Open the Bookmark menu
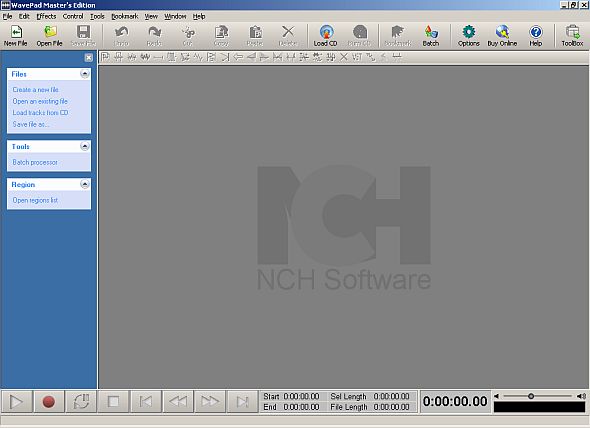This screenshot has width=590, height=428. tap(125, 16)
